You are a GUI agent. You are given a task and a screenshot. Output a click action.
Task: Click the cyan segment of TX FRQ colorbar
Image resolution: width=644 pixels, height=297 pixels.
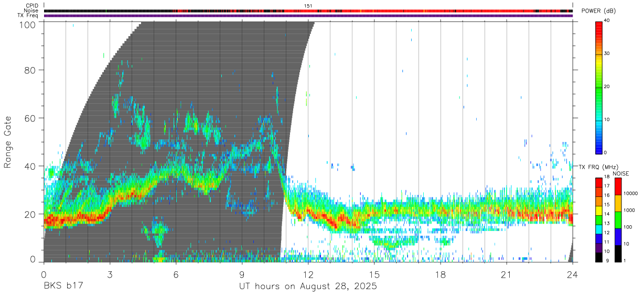pos(599,229)
